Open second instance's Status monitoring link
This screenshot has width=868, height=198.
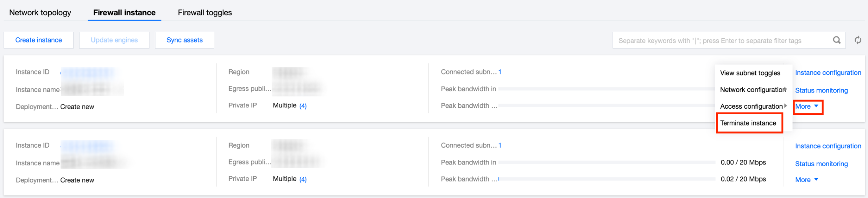(x=821, y=164)
